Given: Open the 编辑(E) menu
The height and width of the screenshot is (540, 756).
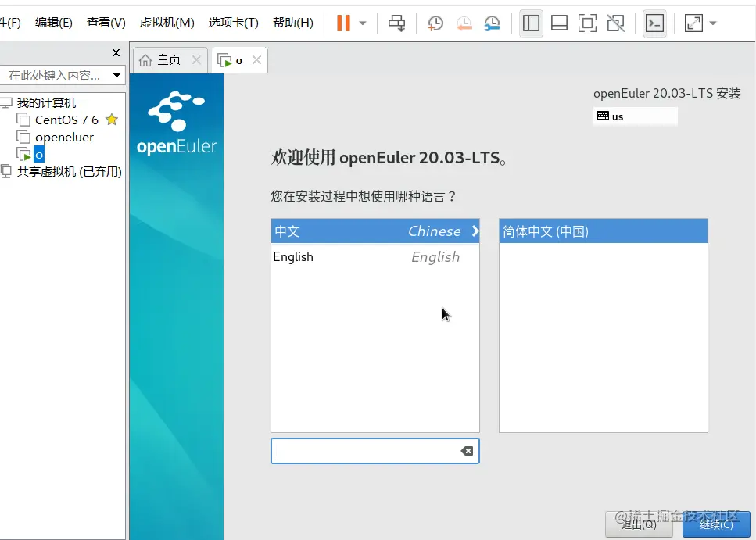Looking at the screenshot, I should pyautogui.click(x=53, y=23).
